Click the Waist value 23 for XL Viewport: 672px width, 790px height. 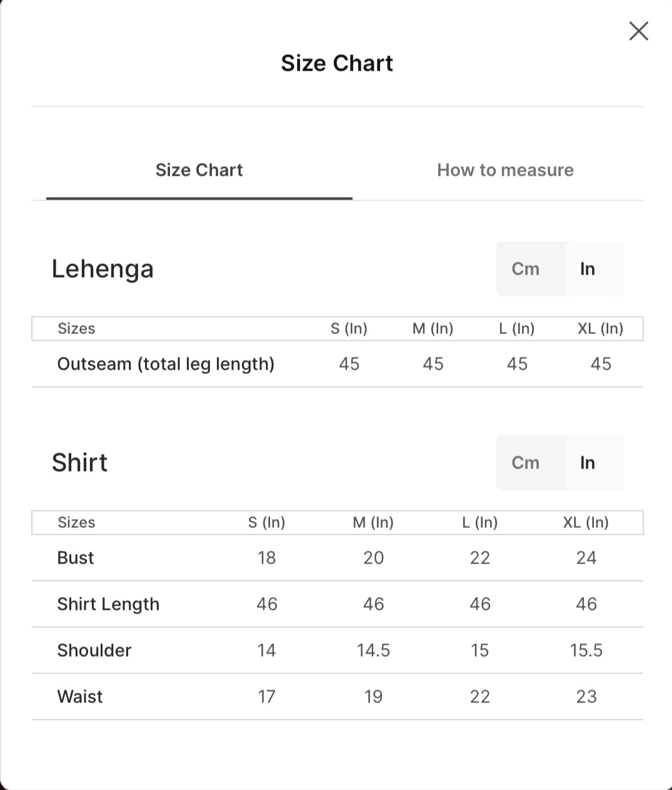(586, 697)
